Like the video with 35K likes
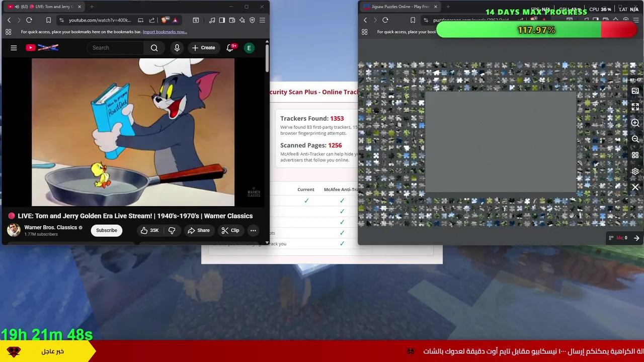 (x=149, y=230)
